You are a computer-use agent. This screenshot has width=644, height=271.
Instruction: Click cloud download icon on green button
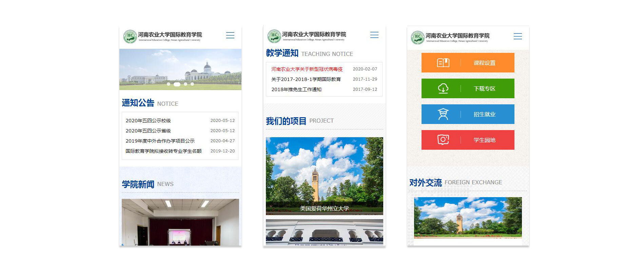[x=443, y=88]
